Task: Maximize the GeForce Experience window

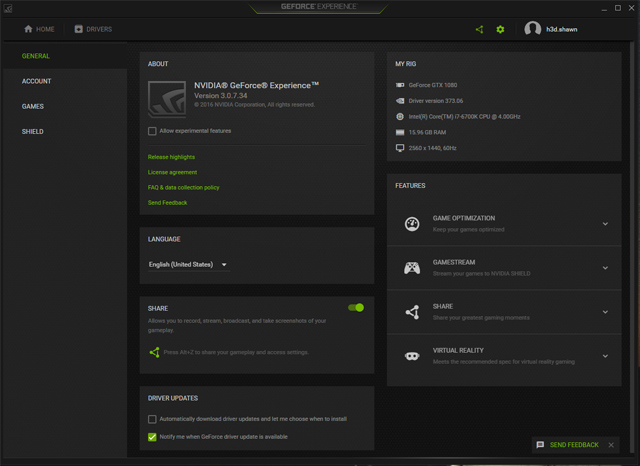Action: point(618,8)
